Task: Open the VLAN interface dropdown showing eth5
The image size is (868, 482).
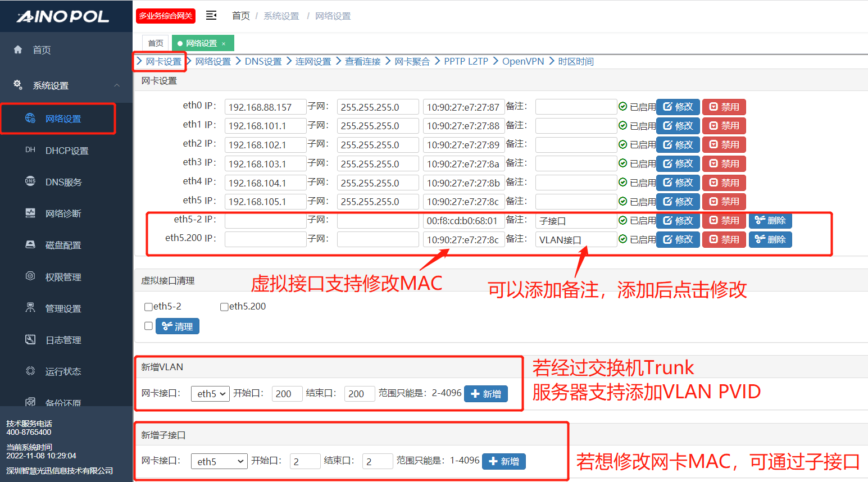Action: pyautogui.click(x=210, y=394)
